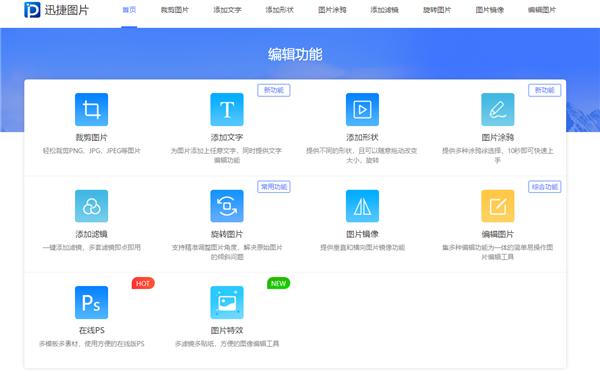This screenshot has height=372, width=600.
Task: Click description starting 支持精准调整图片角度
Action: click(227, 252)
